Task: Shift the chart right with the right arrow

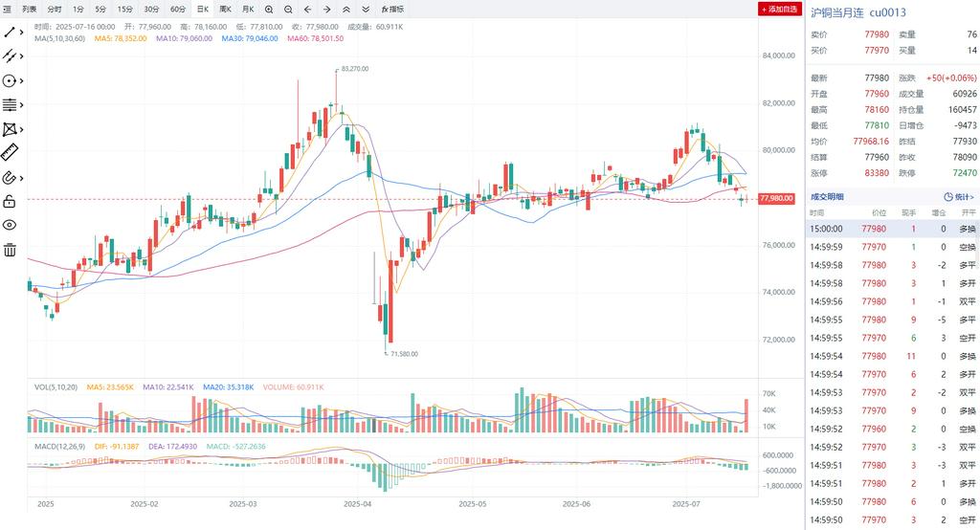Action: click(x=327, y=9)
